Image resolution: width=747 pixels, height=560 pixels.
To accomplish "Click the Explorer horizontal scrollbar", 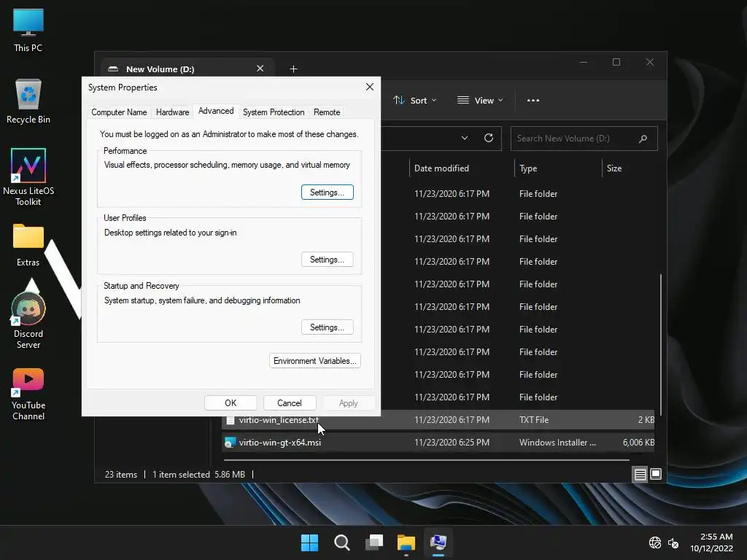I will tap(426, 460).
